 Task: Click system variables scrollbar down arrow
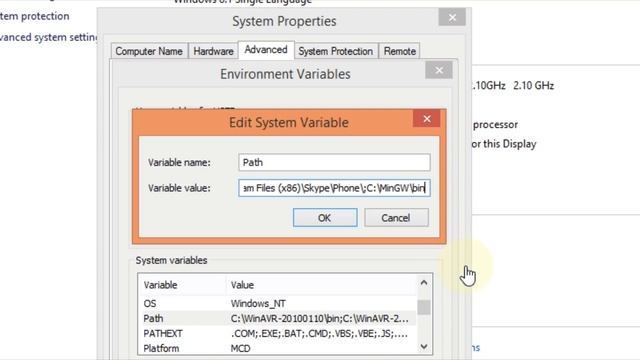pos(424,347)
